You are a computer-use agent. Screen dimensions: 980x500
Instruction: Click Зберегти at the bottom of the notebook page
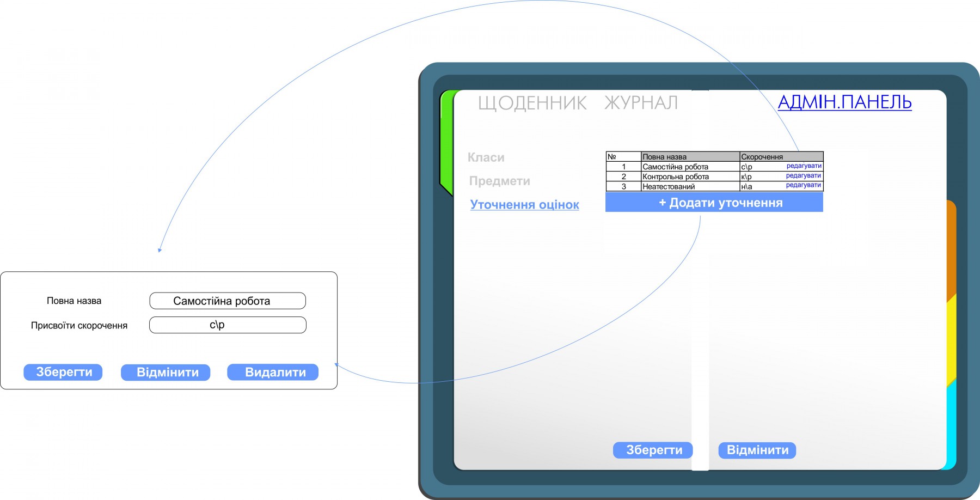tap(653, 450)
